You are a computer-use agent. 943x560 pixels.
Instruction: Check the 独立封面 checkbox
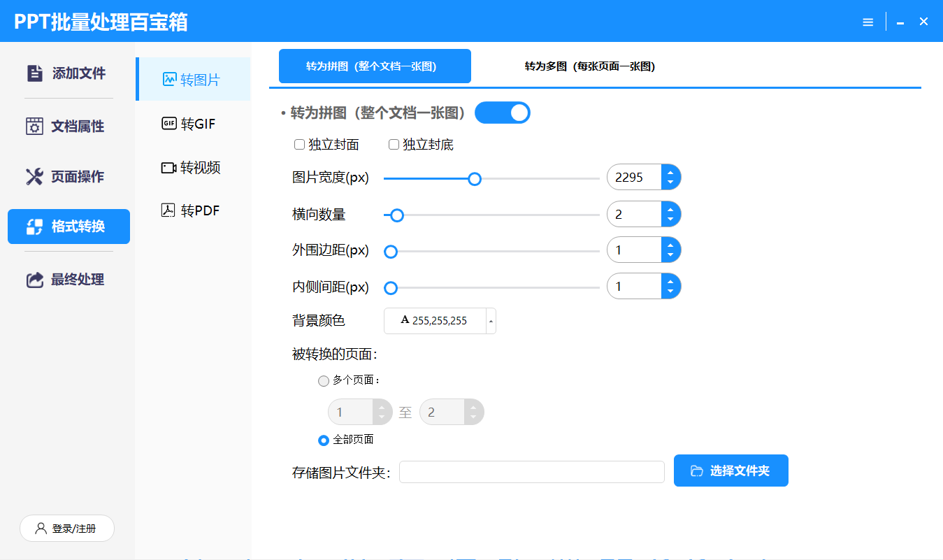coord(299,145)
